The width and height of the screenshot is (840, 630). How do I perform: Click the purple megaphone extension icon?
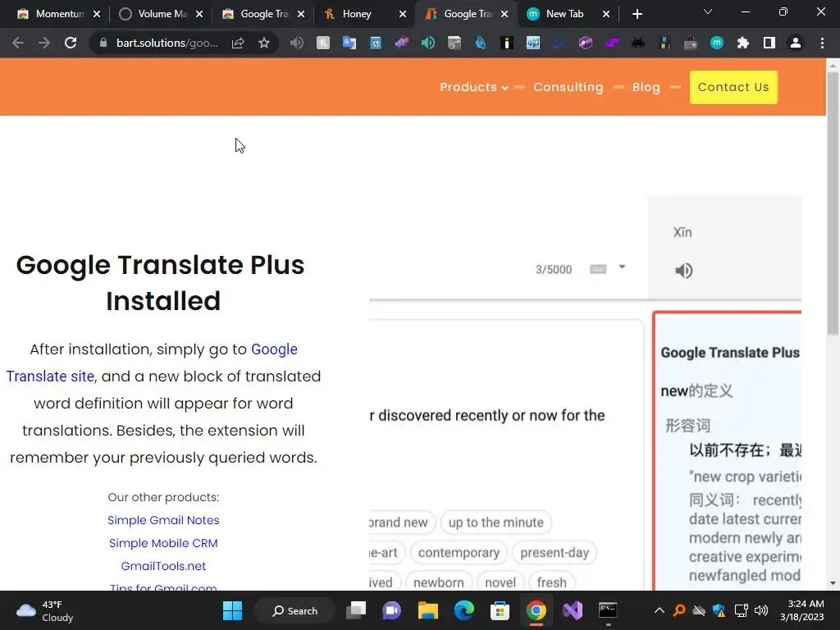(402, 43)
